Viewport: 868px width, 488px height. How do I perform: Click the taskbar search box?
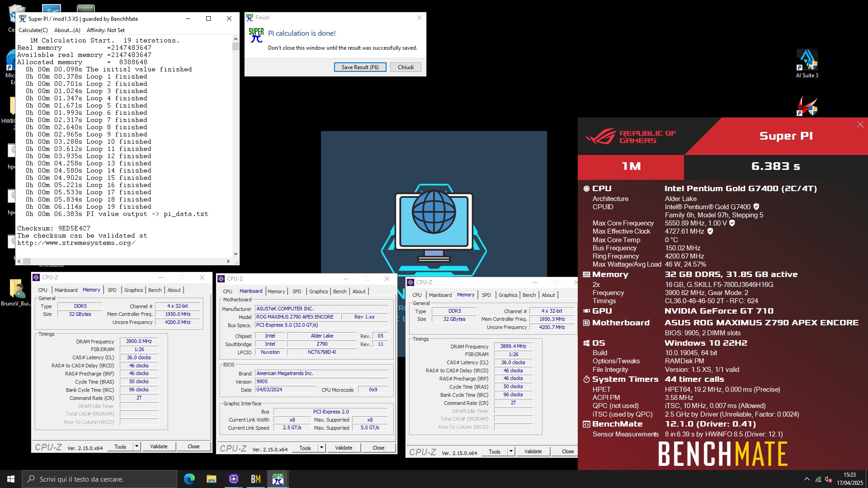[99, 479]
